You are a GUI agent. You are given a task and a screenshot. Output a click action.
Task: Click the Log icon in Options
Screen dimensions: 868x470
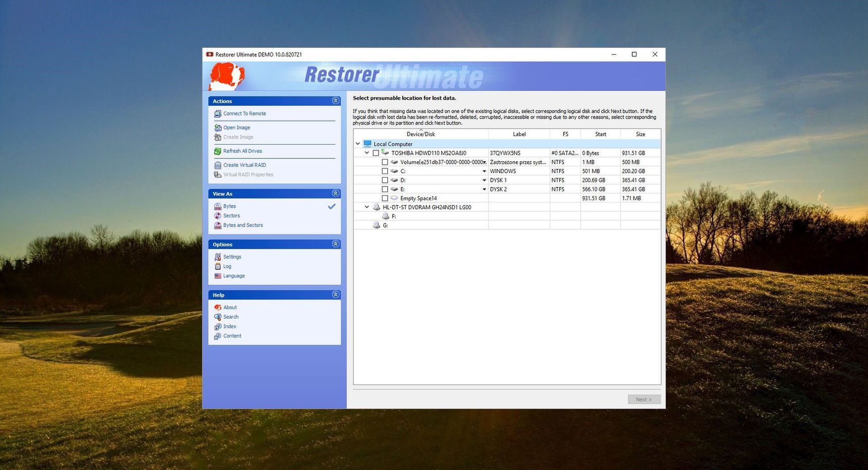[x=218, y=267]
